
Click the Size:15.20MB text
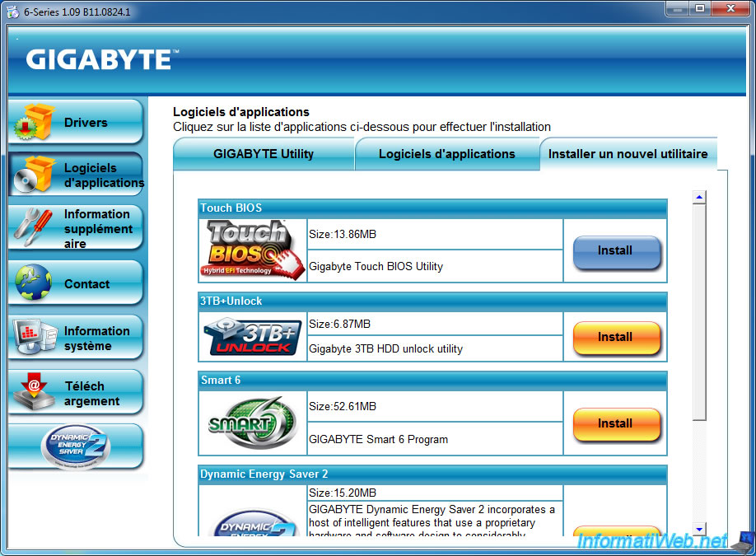[343, 493]
